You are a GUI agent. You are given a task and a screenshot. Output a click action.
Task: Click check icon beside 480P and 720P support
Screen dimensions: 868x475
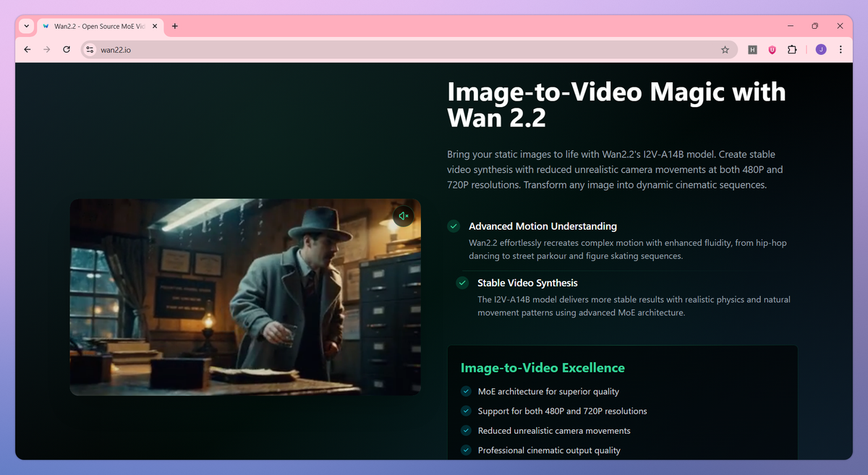[x=466, y=411]
